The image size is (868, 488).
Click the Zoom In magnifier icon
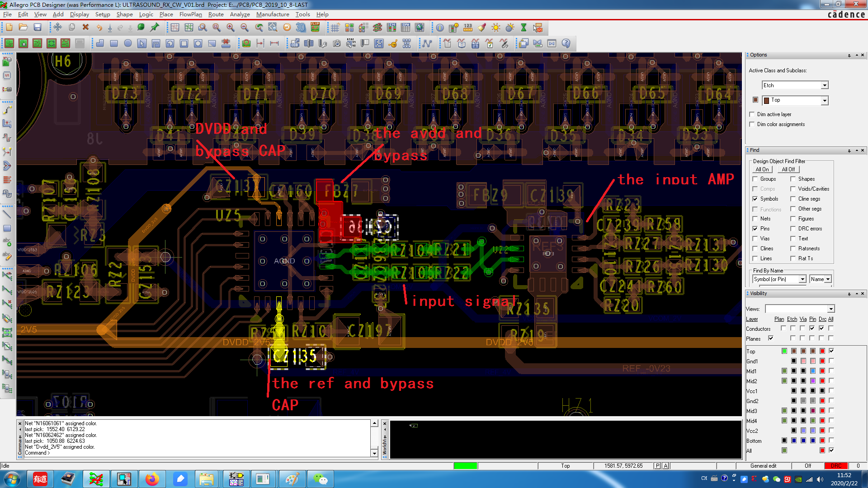point(231,28)
